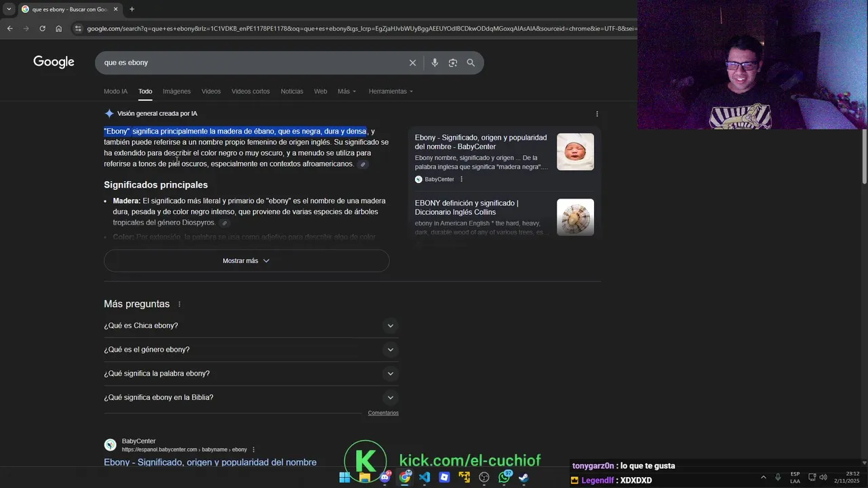View site information icon in address bar
Viewport: 868px width, 488px height.
[78, 28]
